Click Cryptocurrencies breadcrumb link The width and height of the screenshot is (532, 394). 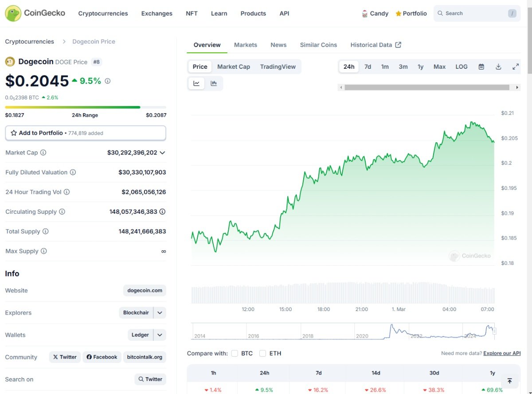[29, 41]
